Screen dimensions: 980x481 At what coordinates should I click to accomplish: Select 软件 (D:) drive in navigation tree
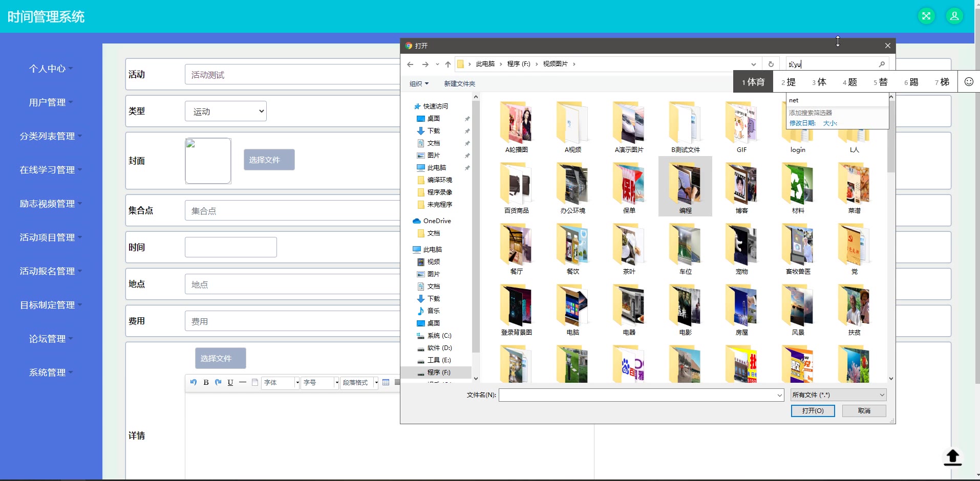pyautogui.click(x=434, y=347)
